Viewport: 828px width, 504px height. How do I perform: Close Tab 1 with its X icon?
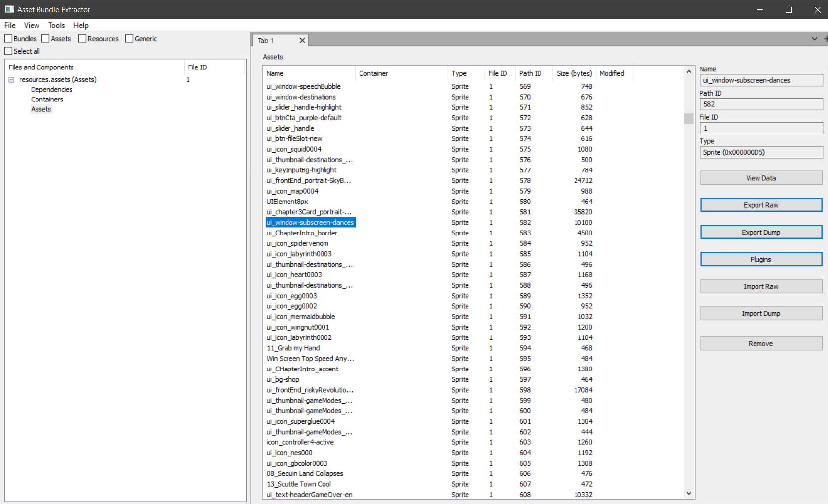(302, 40)
